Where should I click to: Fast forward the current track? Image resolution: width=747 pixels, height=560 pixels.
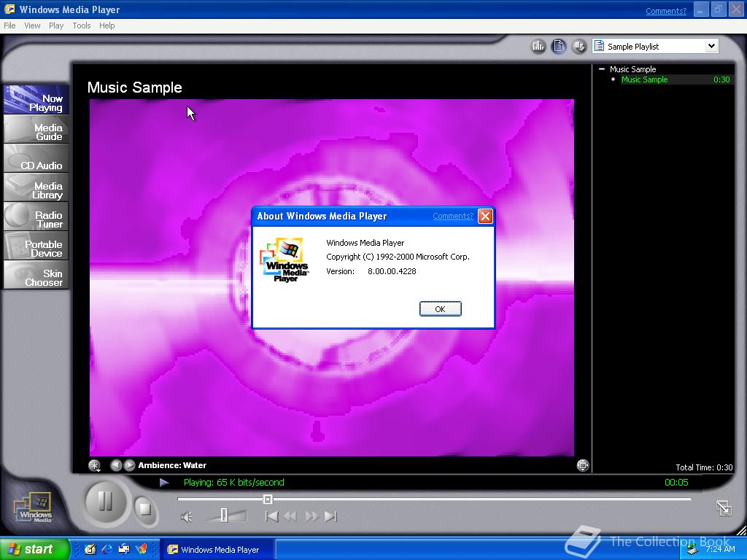(x=311, y=516)
